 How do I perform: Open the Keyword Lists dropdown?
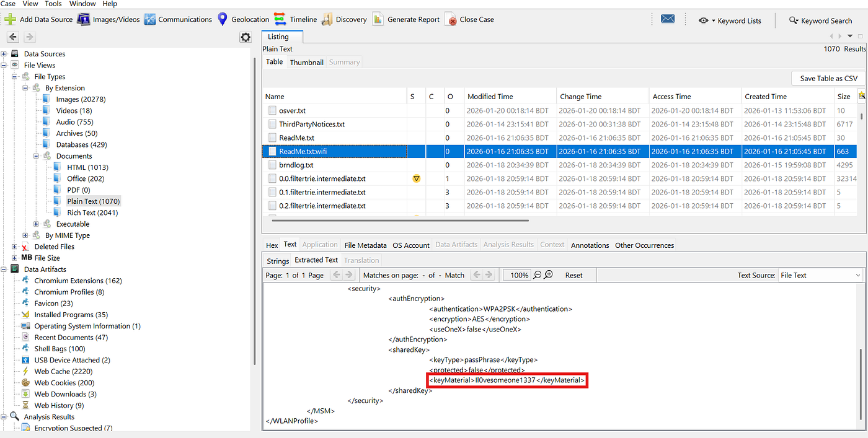point(729,20)
